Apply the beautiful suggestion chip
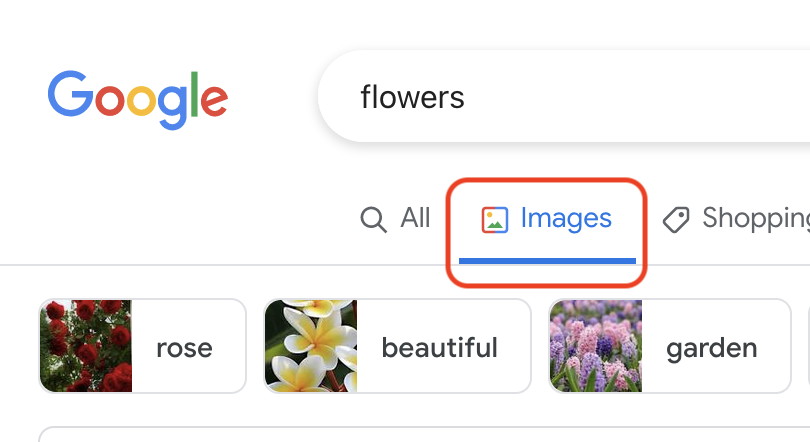This screenshot has height=442, width=810. click(439, 347)
